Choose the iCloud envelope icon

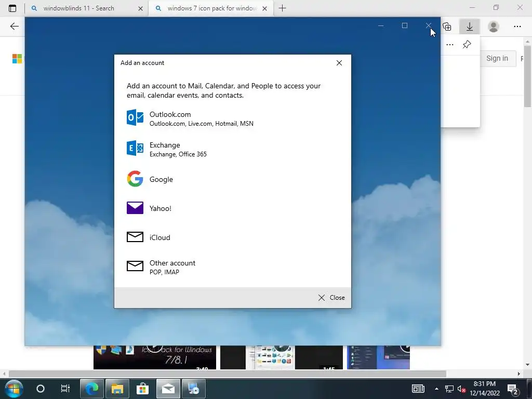pos(135,237)
